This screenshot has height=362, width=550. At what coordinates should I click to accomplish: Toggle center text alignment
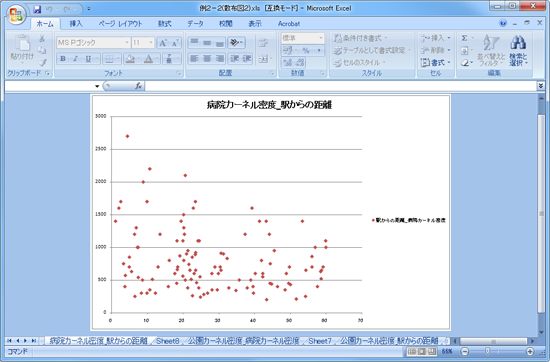pyautogui.click(x=207, y=59)
